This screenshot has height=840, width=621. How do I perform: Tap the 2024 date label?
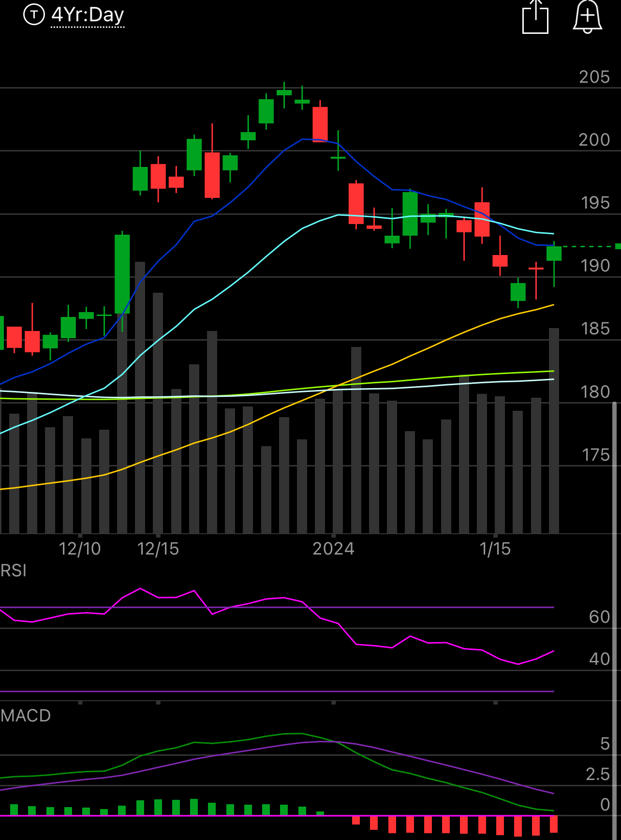[x=333, y=549]
